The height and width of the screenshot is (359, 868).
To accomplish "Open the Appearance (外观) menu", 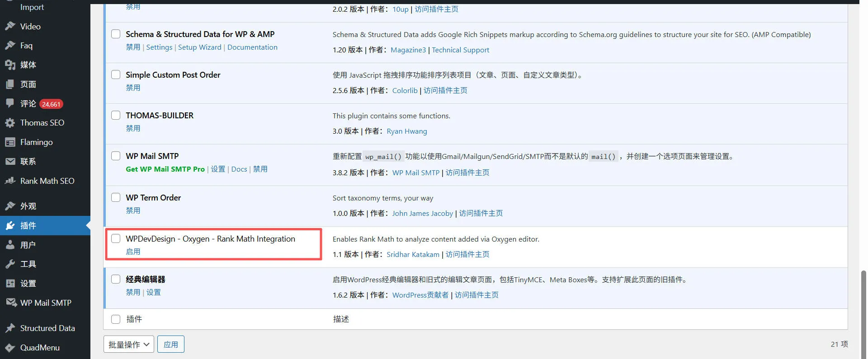I will [28, 206].
